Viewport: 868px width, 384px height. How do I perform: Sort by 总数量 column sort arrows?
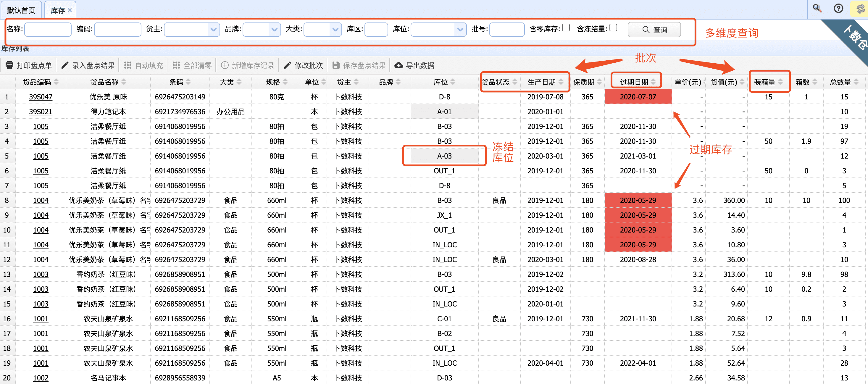coord(856,82)
